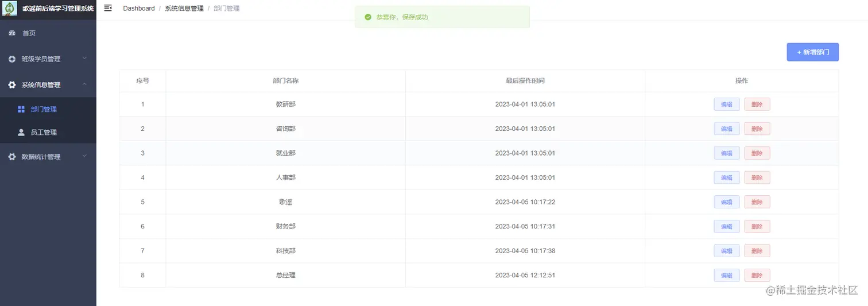Screen dimensions: 868x306
Task: Delete the 就业部 department
Action: (757, 153)
